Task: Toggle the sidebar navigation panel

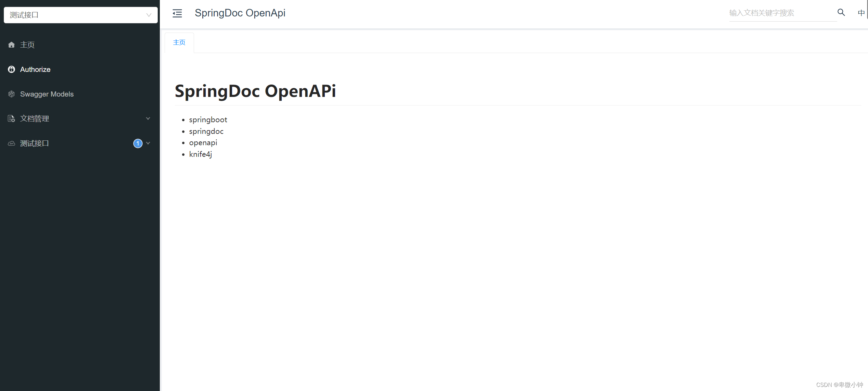Action: pyautogui.click(x=177, y=13)
